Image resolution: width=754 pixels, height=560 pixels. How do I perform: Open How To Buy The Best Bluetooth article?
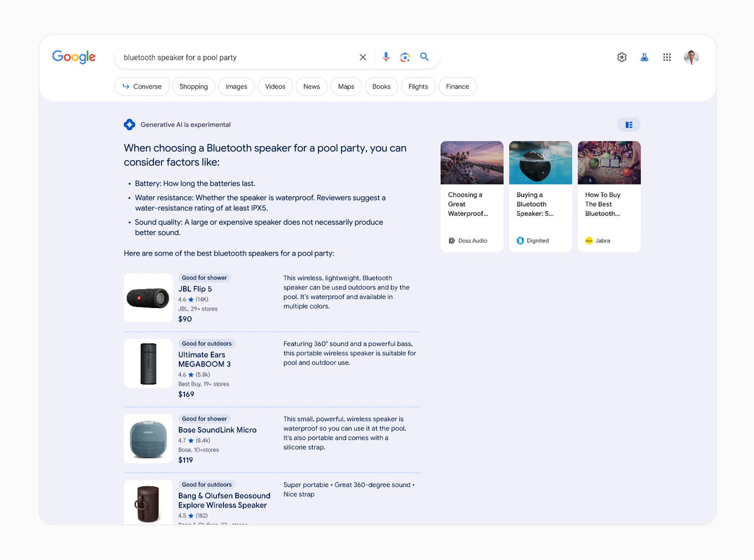click(609, 197)
